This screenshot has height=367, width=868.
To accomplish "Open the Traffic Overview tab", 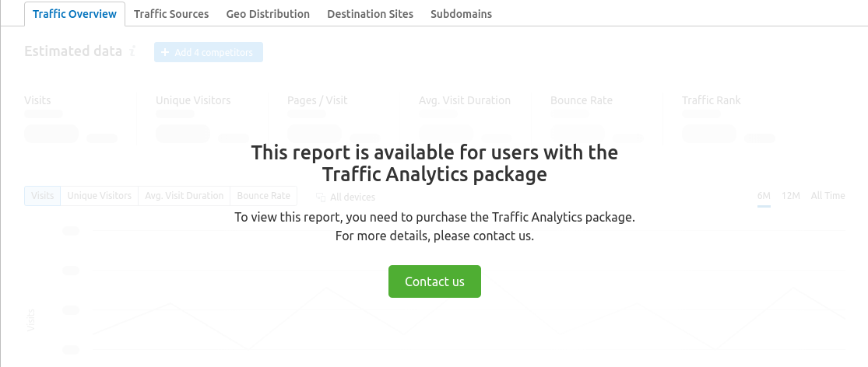I will pyautogui.click(x=75, y=14).
